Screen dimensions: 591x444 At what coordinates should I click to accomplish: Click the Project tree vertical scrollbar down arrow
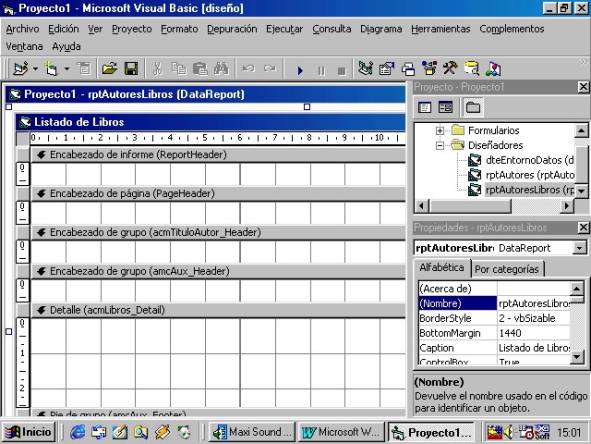click(581, 191)
